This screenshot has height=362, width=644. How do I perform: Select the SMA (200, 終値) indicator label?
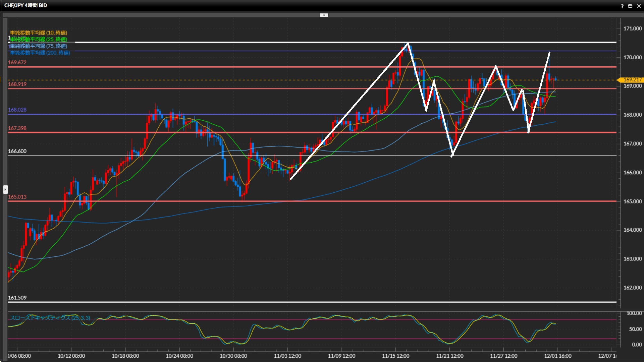[40, 53]
